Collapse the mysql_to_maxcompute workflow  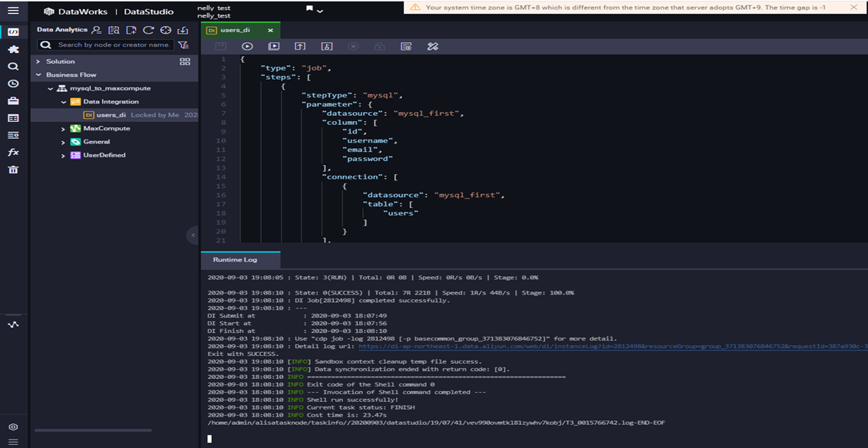(51, 88)
